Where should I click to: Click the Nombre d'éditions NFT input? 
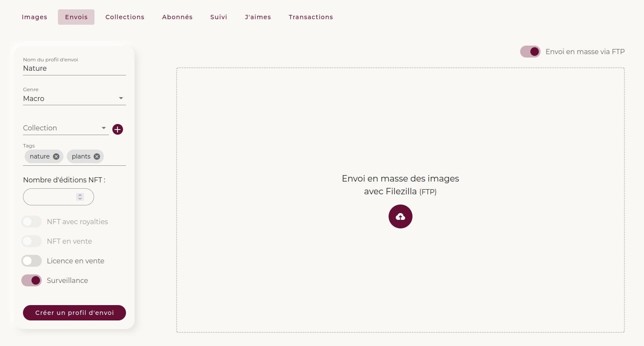pos(50,197)
